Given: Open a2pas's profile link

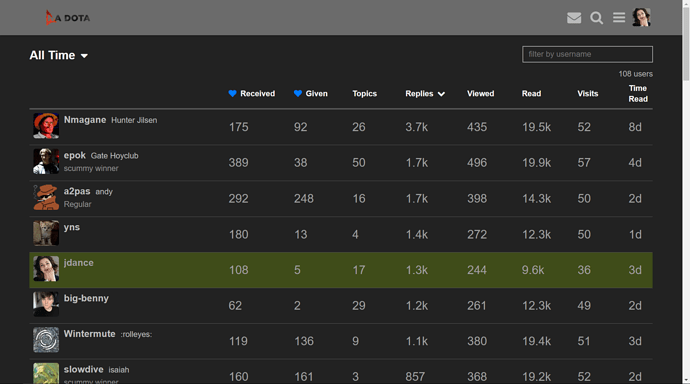Looking at the screenshot, I should click(77, 191).
